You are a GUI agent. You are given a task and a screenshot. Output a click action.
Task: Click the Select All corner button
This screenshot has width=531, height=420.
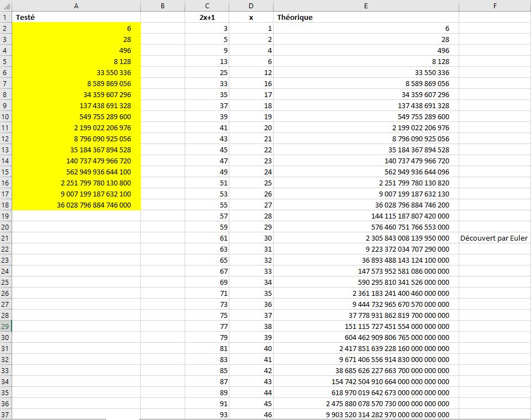tap(6, 6)
